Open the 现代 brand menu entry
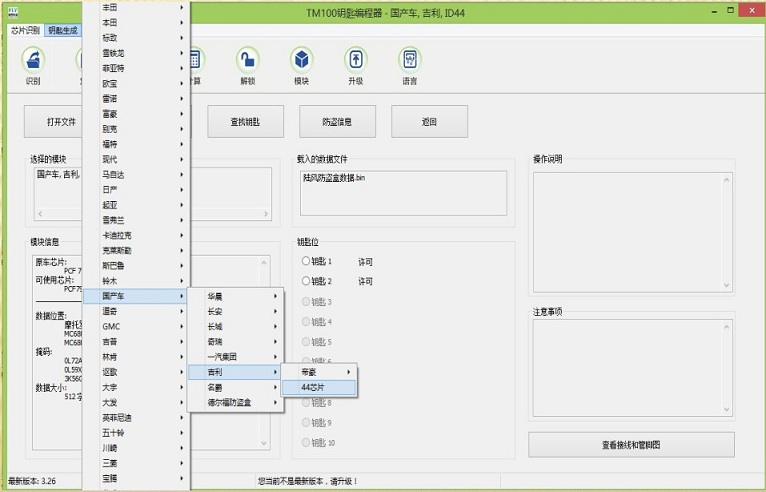The width and height of the screenshot is (766, 492). pyautogui.click(x=135, y=159)
